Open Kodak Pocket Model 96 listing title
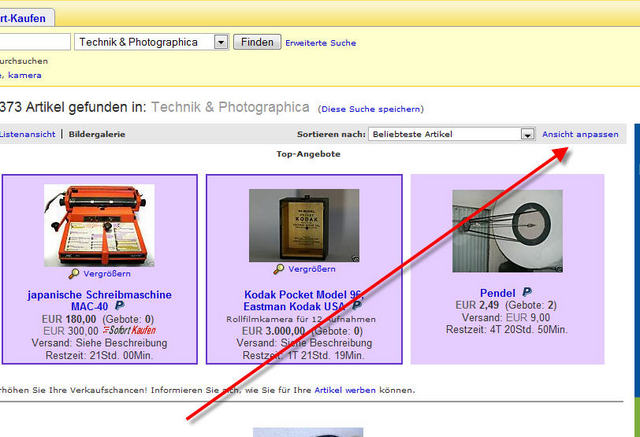Screen dimensions: 640x437 coord(303,300)
